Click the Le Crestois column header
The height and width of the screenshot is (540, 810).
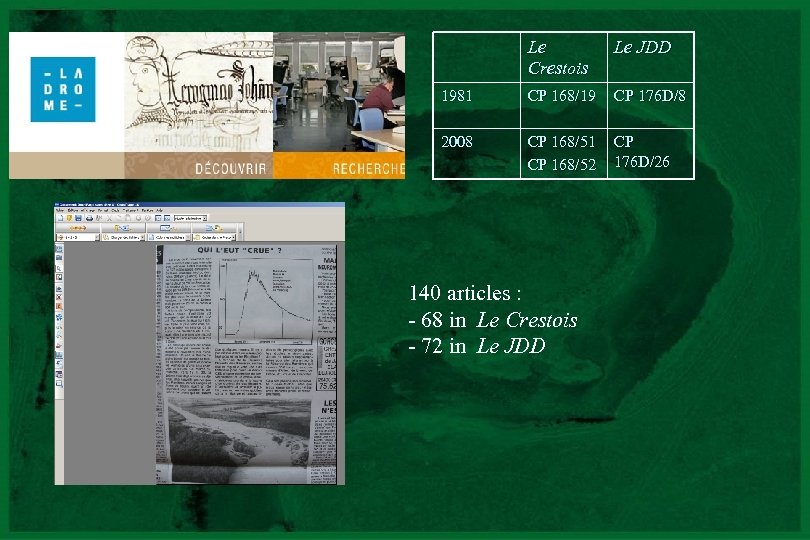tap(558, 57)
